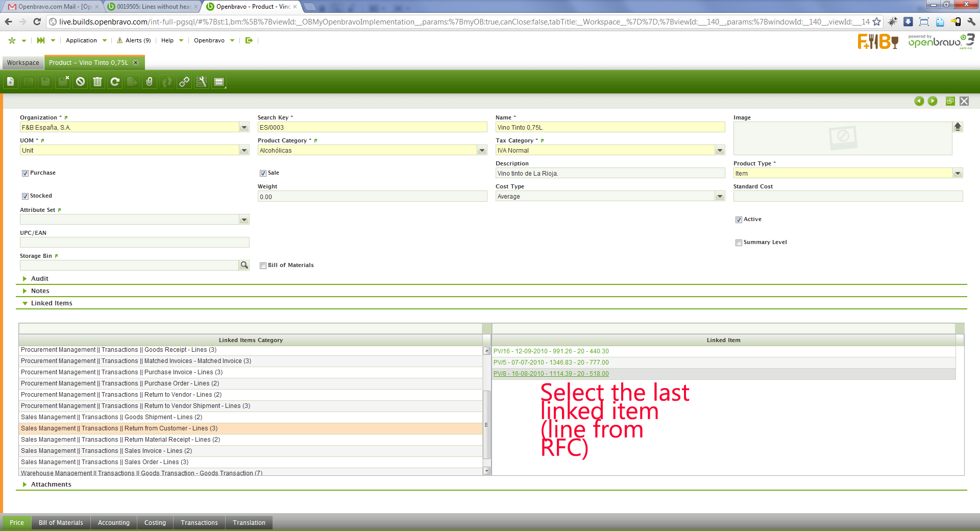Open the Application menu
Viewport: 980px width, 531px height.
pos(86,40)
